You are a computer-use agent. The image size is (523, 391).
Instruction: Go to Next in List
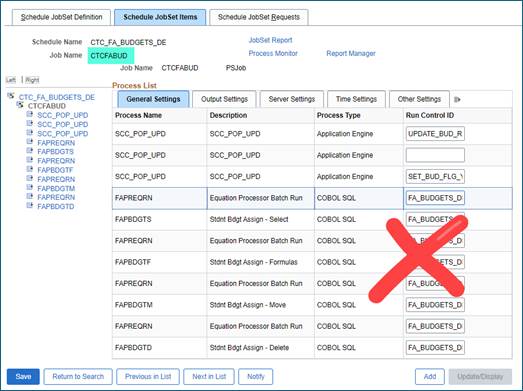tap(209, 377)
